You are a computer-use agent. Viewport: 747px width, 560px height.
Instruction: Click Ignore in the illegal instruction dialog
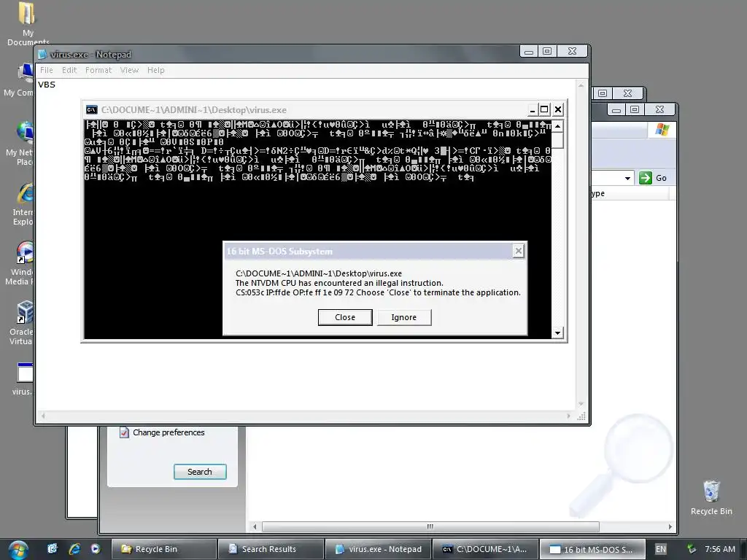tap(404, 317)
